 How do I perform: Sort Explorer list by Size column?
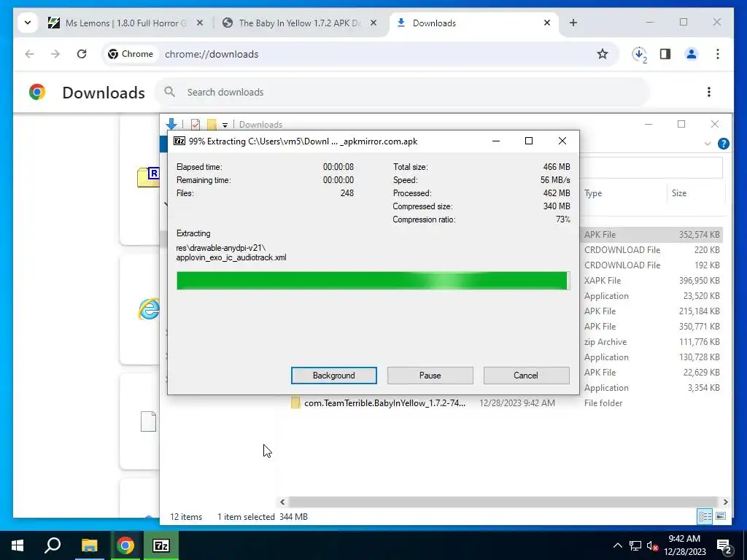pos(695,192)
